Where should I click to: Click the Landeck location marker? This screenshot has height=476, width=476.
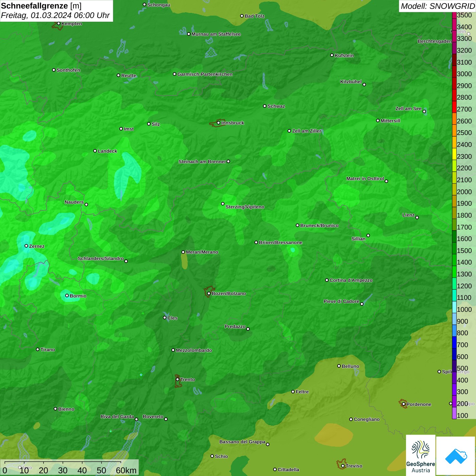pos(95,151)
